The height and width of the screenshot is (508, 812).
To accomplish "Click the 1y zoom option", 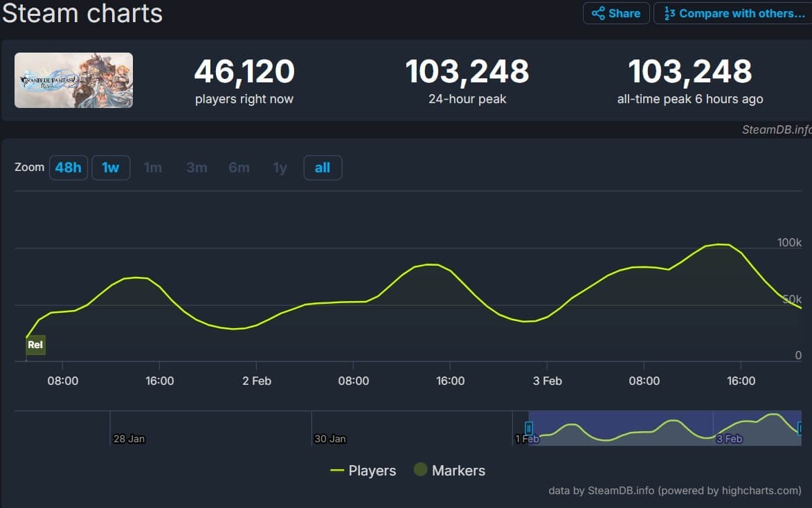I will pos(280,167).
